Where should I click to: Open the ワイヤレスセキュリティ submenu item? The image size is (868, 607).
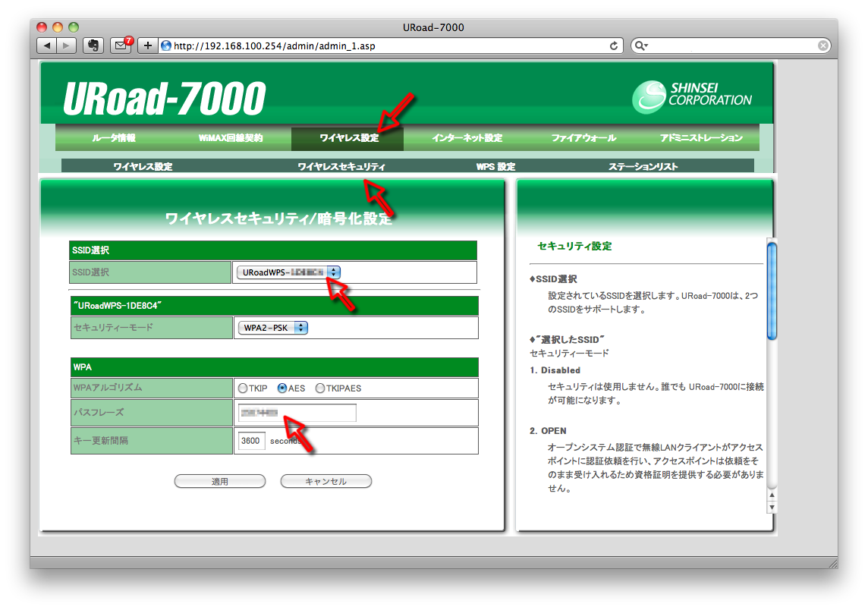[x=341, y=167]
